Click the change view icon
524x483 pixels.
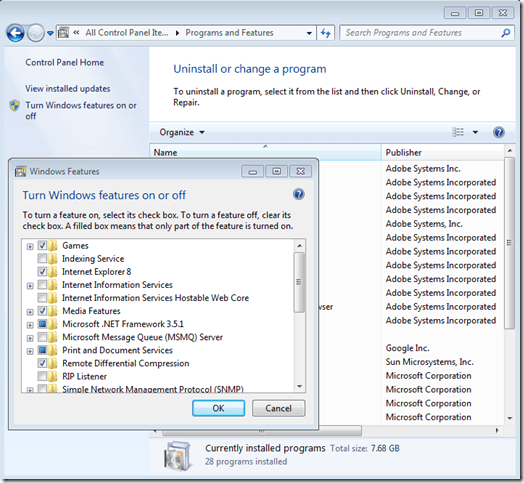pos(458,132)
